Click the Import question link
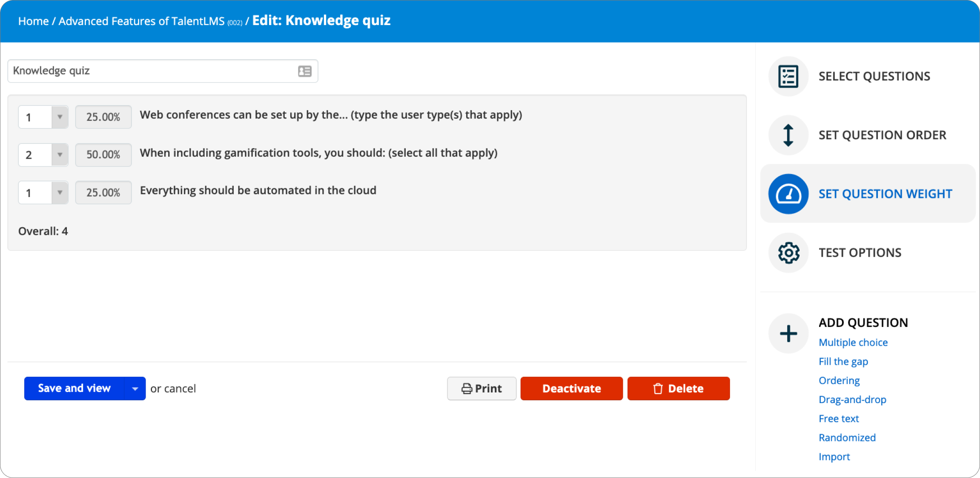Image resolution: width=980 pixels, height=478 pixels. 834,457
